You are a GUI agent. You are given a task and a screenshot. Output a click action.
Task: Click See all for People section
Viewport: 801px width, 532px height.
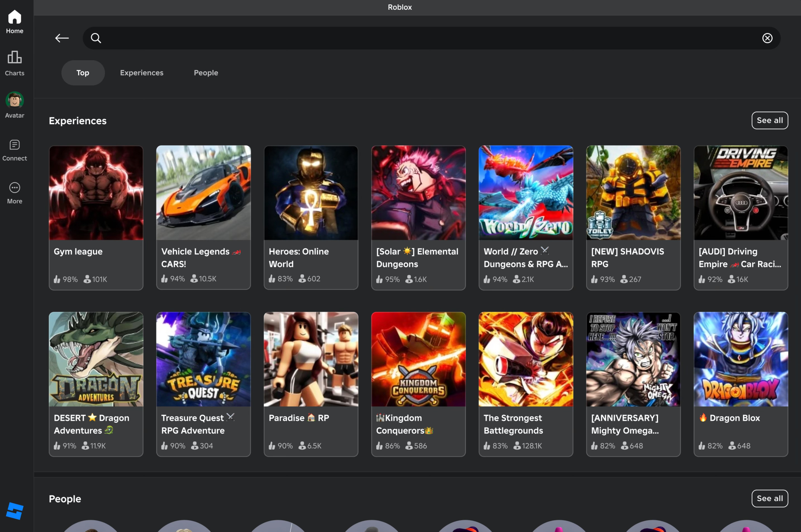click(x=769, y=499)
